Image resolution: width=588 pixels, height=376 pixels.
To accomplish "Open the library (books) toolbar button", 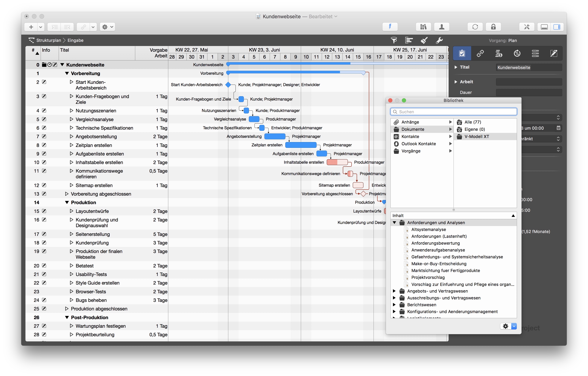I will point(423,27).
